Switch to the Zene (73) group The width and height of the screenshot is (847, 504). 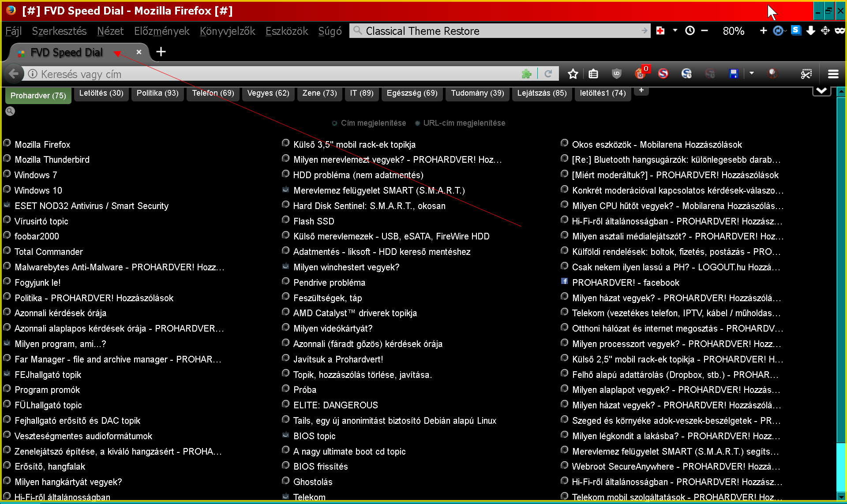[320, 93]
